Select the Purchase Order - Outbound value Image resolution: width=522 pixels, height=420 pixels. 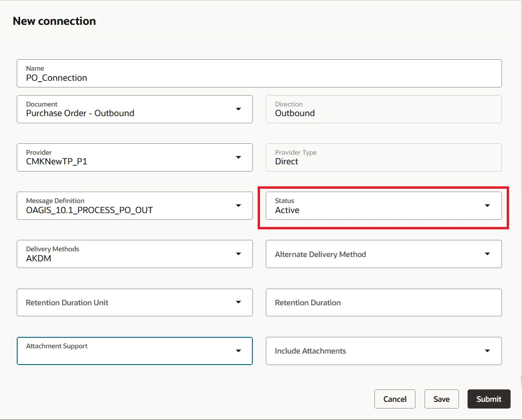80,114
